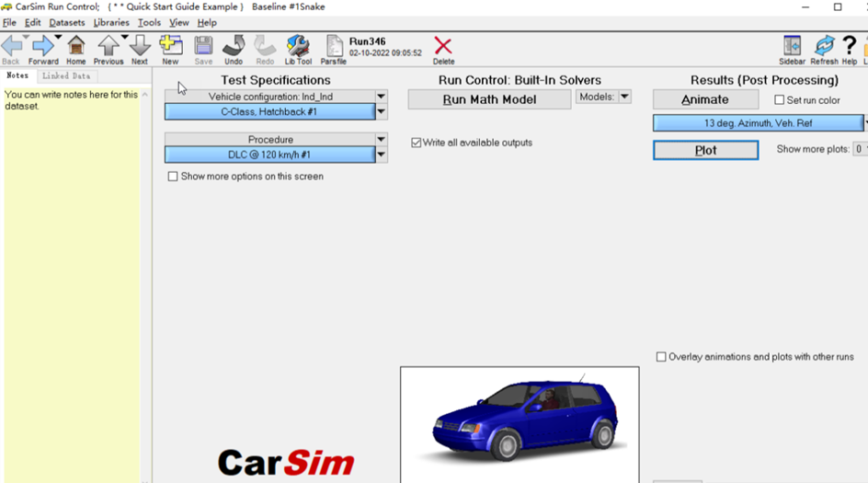Image resolution: width=868 pixels, height=483 pixels.
Task: Go to Home via house icon
Action: coord(75,46)
